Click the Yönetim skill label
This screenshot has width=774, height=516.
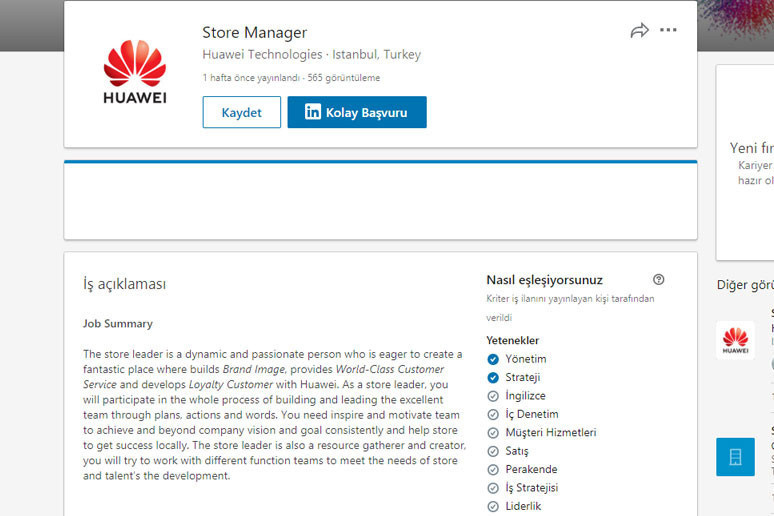pos(526,359)
